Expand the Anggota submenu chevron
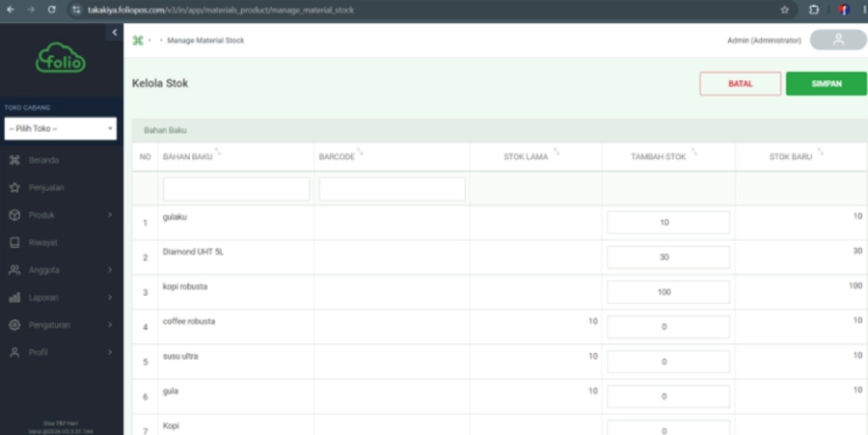This screenshot has width=868, height=435. click(x=110, y=270)
